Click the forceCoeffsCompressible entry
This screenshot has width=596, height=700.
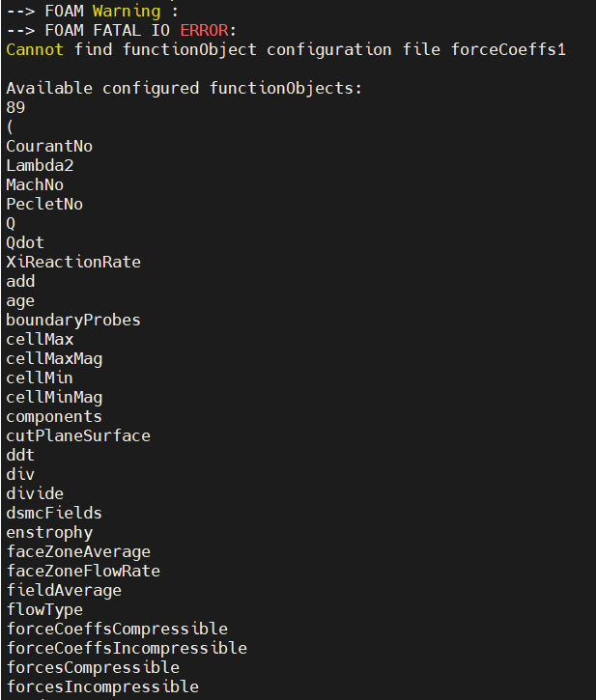tap(117, 629)
